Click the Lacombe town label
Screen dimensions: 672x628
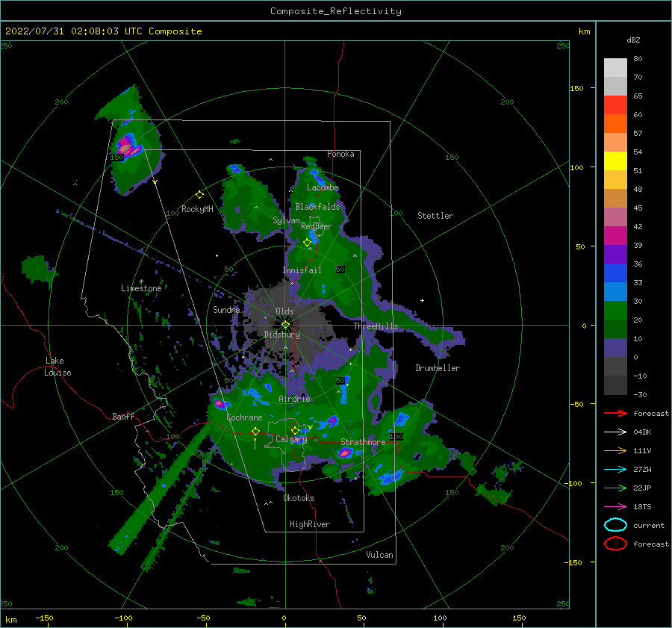click(x=323, y=187)
